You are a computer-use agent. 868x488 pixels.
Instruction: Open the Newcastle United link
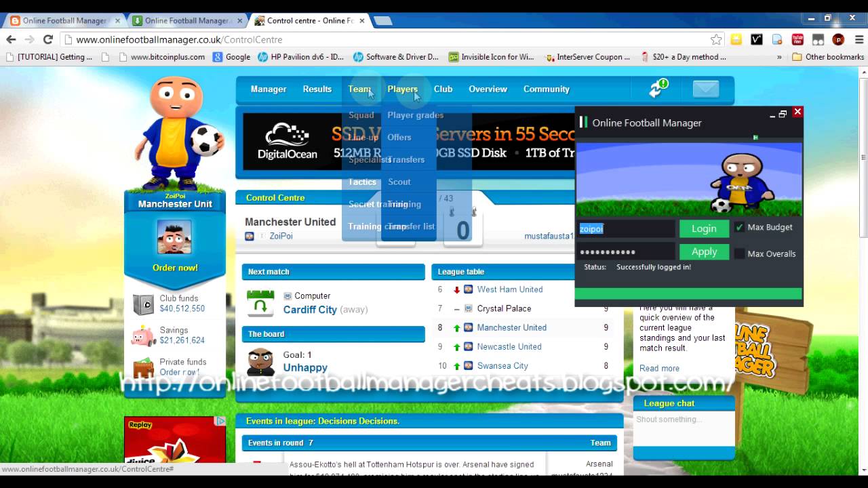pos(509,346)
